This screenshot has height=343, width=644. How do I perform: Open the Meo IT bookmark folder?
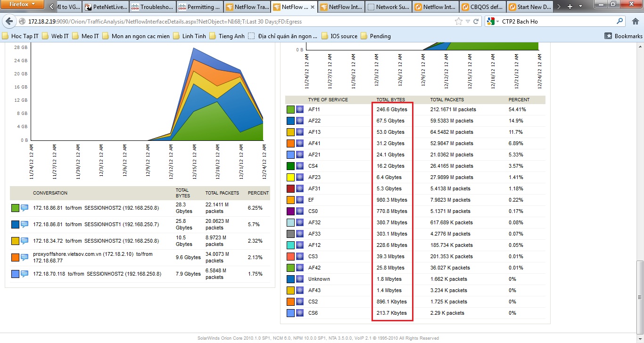(85, 36)
